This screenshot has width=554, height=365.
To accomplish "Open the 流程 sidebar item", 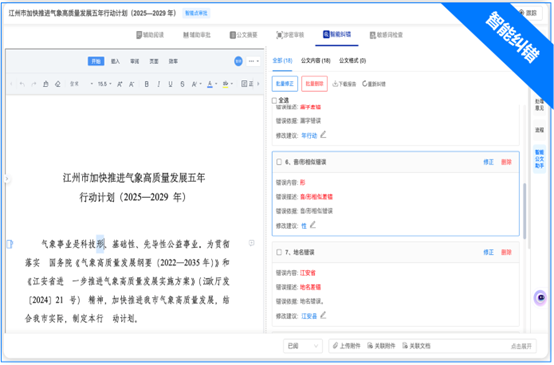I will (x=540, y=130).
